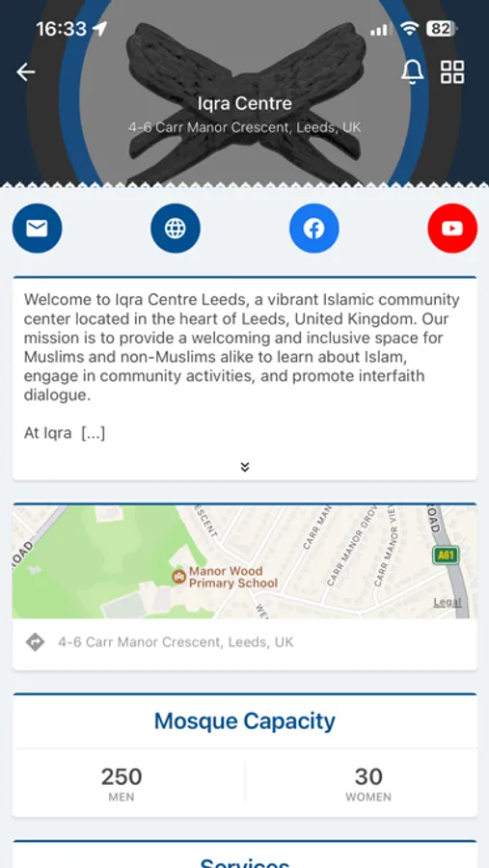Tap the email envelope icon
Image resolution: width=489 pixels, height=868 pixels.
tap(37, 228)
